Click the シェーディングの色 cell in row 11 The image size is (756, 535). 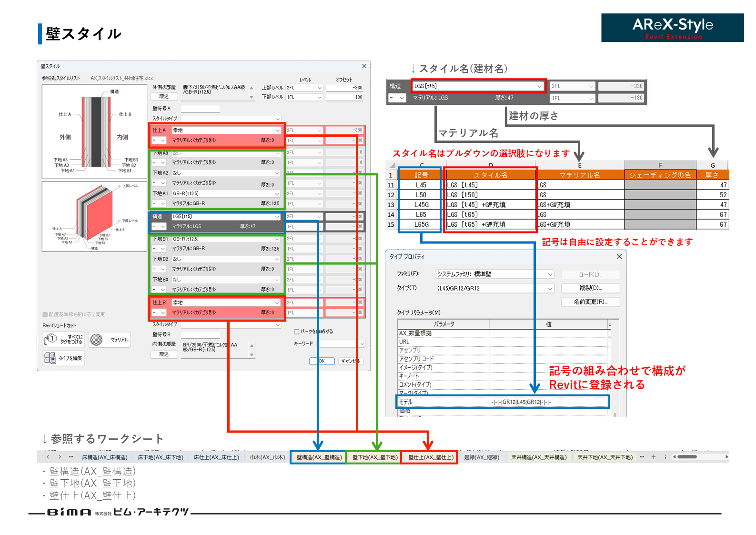click(x=660, y=185)
